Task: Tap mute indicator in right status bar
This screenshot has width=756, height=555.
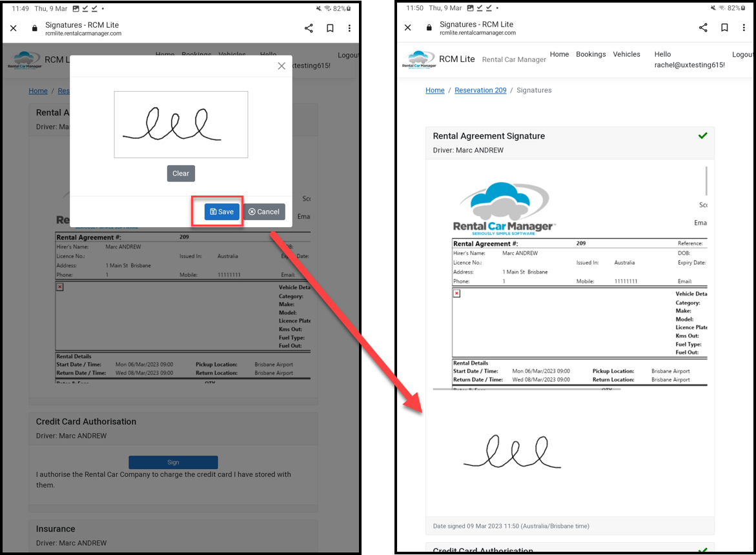Action: (x=713, y=8)
